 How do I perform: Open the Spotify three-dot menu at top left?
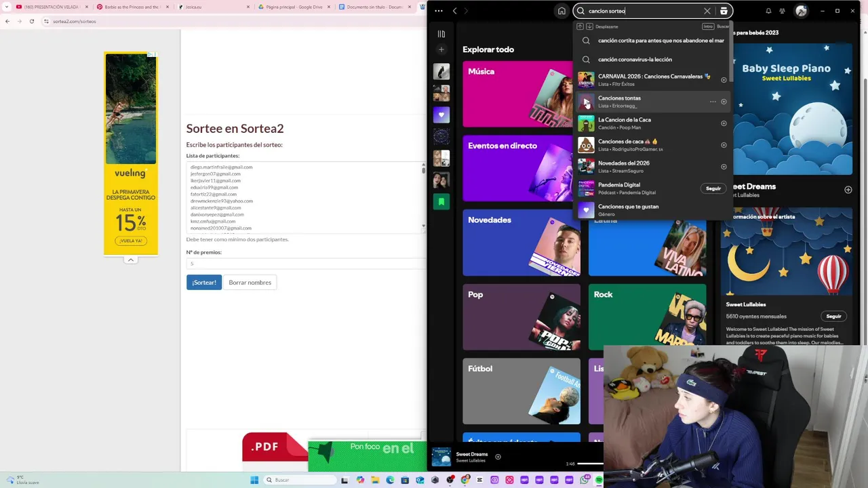coord(439,11)
